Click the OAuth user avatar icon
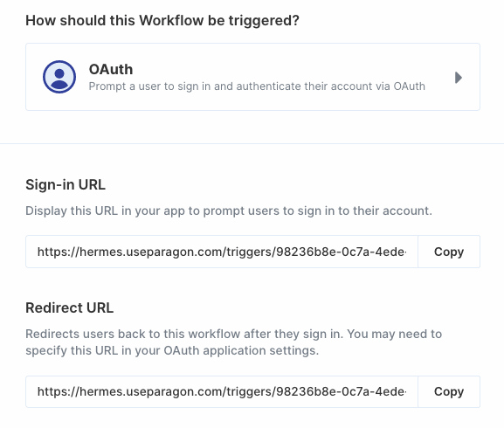The height and width of the screenshot is (428, 504). (59, 77)
